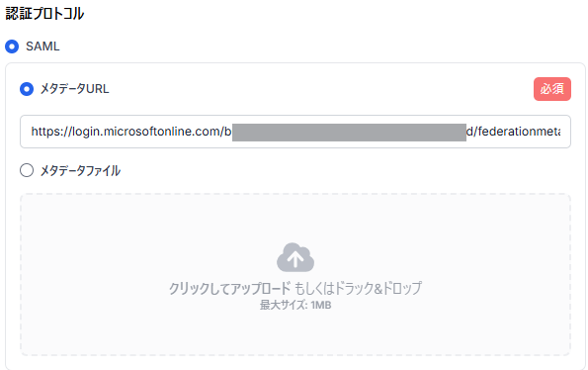The width and height of the screenshot is (588, 370).
Task: Click the メタデータファイル label text
Action: [x=80, y=171]
